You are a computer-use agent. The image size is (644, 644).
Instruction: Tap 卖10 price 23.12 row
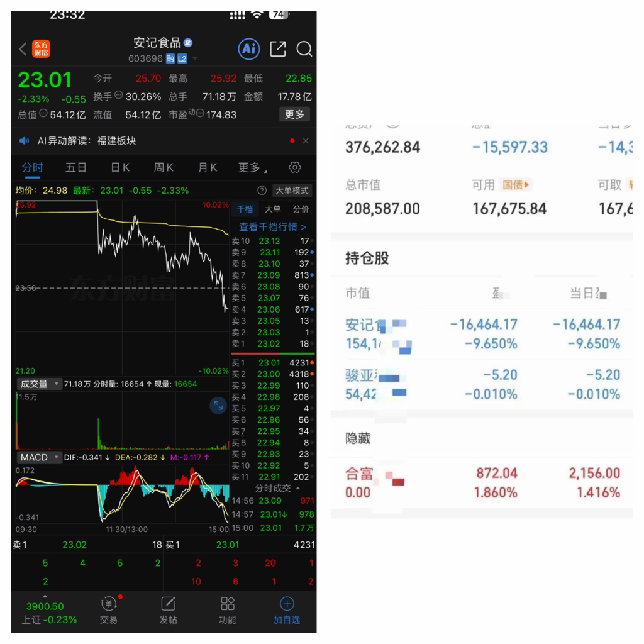[x=273, y=241]
